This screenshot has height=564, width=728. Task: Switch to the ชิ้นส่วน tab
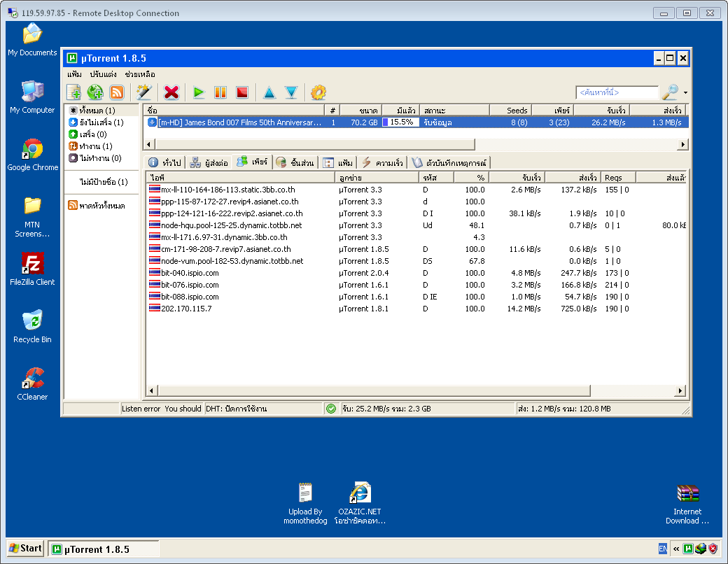click(x=296, y=162)
